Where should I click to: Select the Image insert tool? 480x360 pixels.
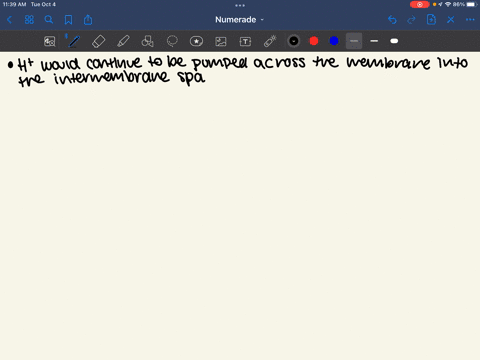click(221, 41)
